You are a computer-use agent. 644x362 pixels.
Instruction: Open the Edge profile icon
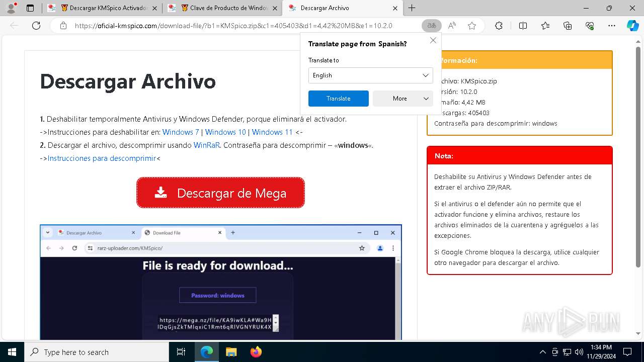[11, 8]
